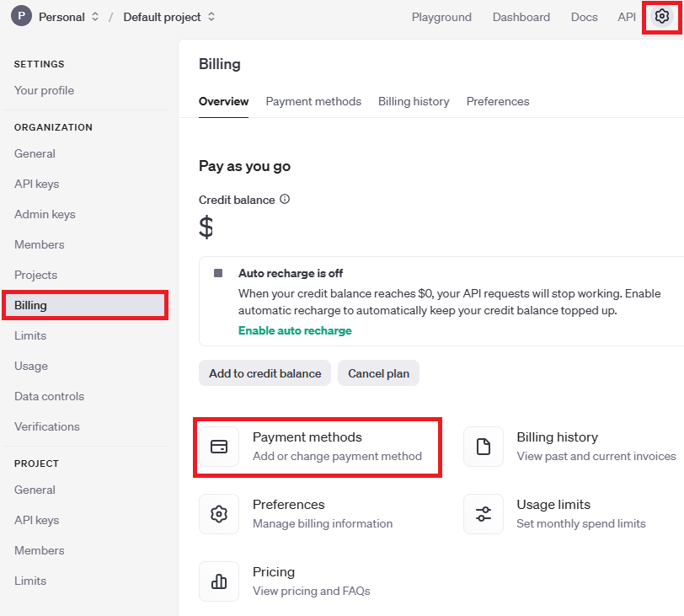Viewport: 684px width, 616px height.
Task: Click the Usage limits sliders icon
Action: point(484,514)
